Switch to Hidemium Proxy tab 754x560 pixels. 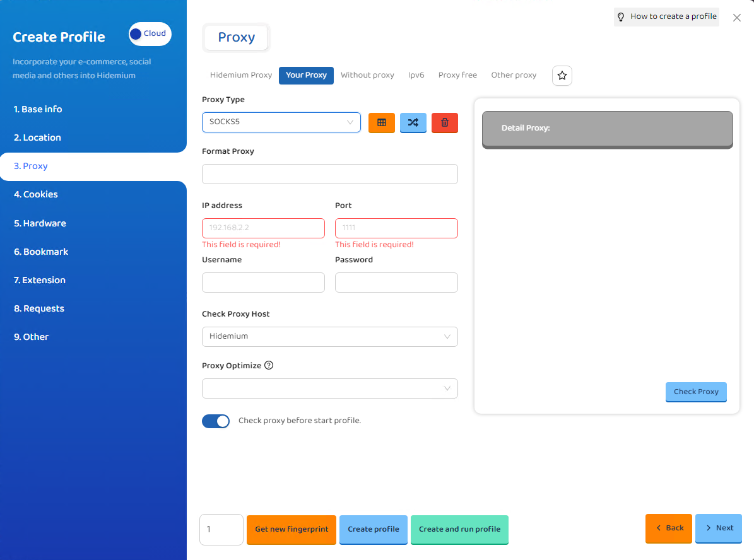point(241,75)
